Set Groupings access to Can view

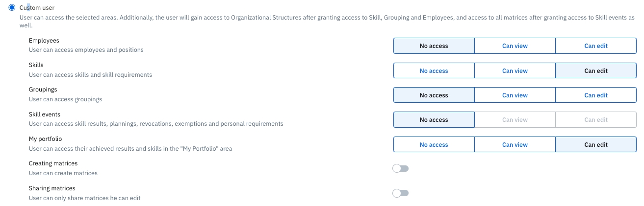point(515,95)
